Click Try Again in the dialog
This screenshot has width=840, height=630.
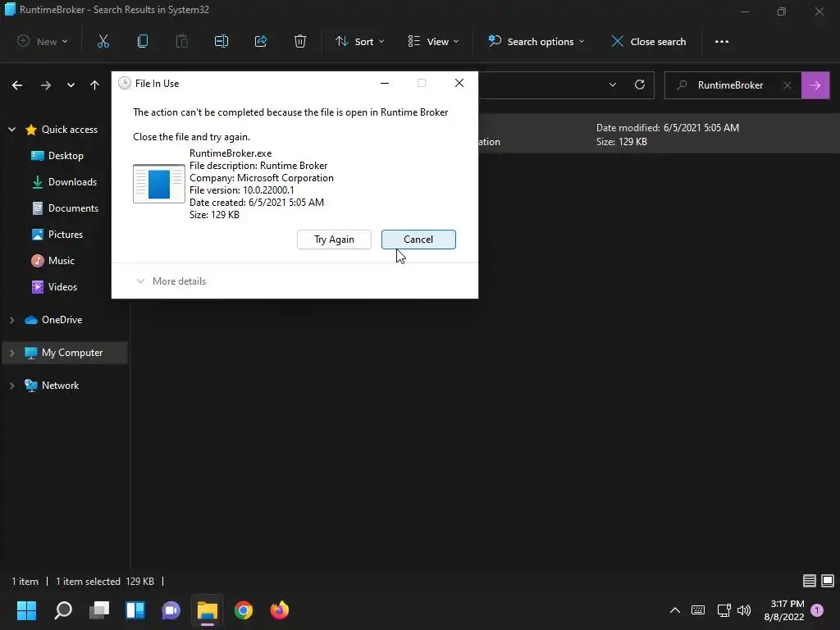point(335,240)
